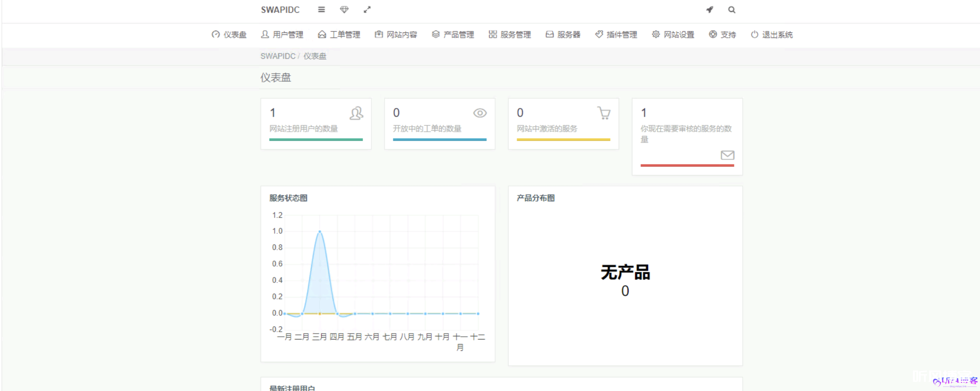Image resolution: width=980 pixels, height=391 pixels.
Task: Open the 用户管理 menu
Action: click(x=282, y=35)
